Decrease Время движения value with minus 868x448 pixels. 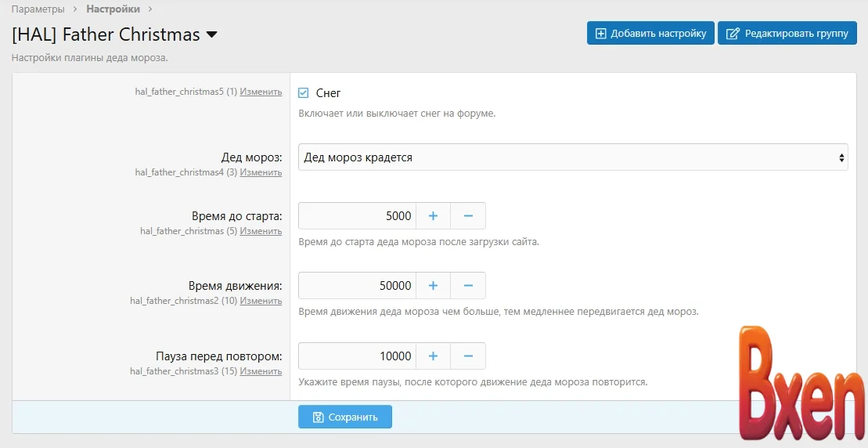pos(468,285)
